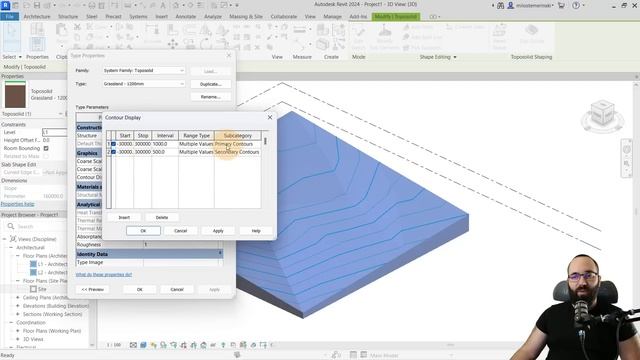Click the Move tool four-arrow icon
640x360 pixels.
click(x=173, y=44)
